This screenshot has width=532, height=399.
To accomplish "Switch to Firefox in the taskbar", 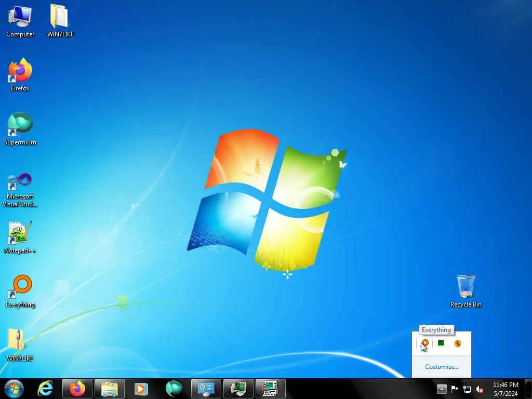I will [77, 389].
